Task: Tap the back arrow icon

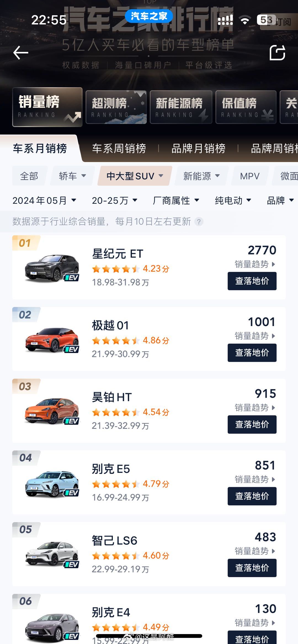Action: 21,53
